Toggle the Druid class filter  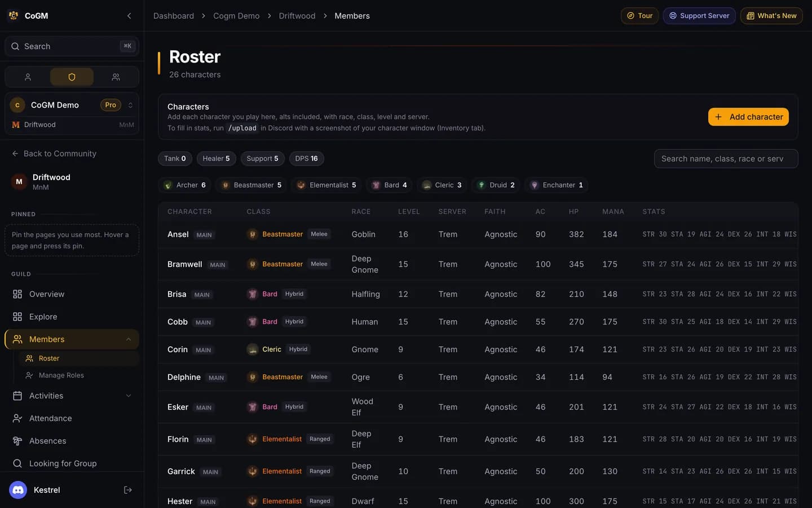tap(496, 185)
